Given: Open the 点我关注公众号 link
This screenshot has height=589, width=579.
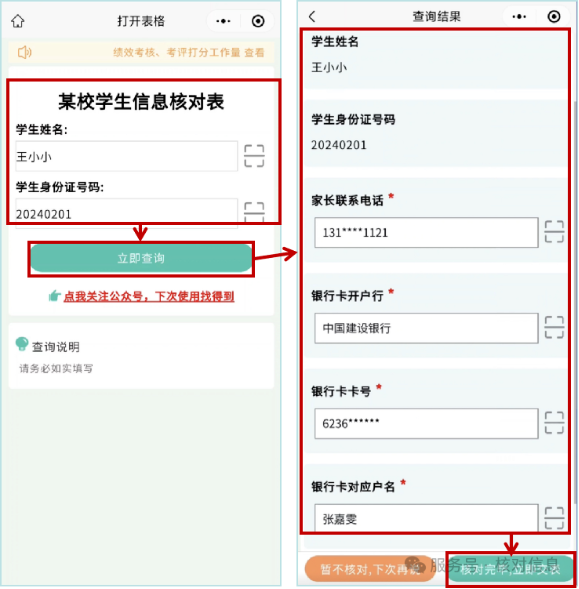Looking at the screenshot, I should click(x=149, y=296).
